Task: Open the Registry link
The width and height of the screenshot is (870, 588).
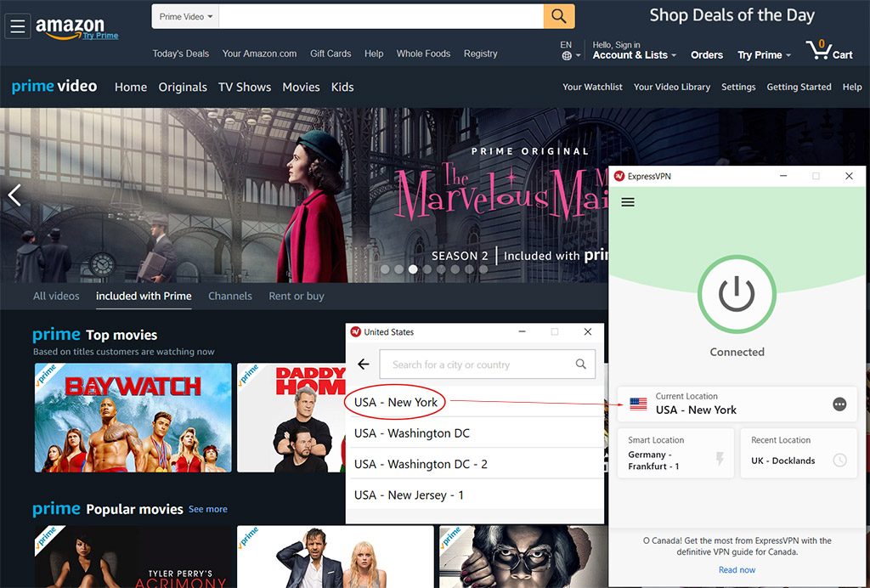Action: tap(481, 54)
